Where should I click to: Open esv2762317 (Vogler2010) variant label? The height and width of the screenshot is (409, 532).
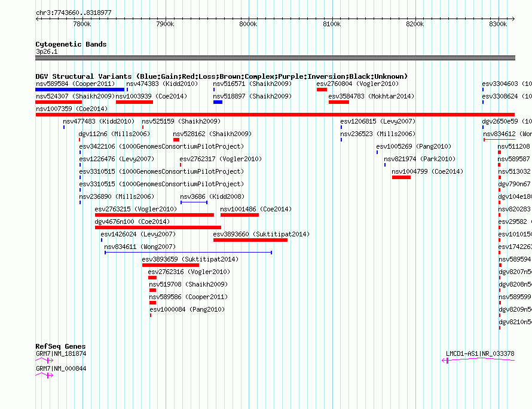pos(221,159)
